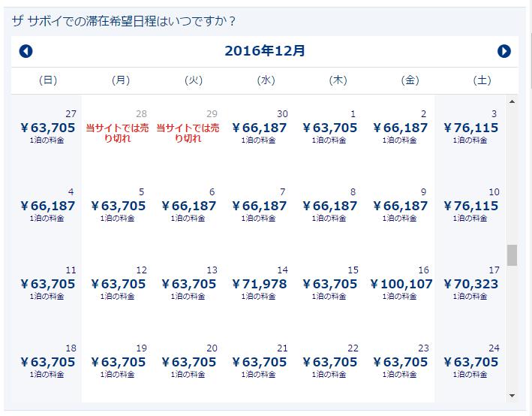
Task: Select December 21 at ¥63,705
Action: coord(260,362)
